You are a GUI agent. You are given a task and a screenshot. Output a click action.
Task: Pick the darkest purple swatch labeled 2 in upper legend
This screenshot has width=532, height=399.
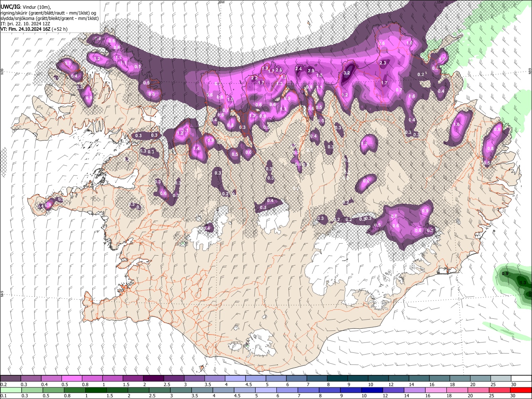153,379
